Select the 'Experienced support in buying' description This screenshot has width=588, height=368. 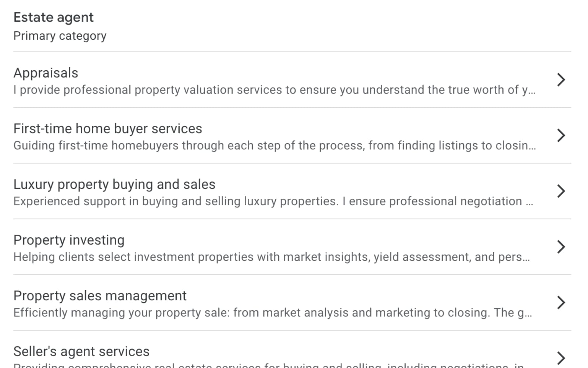[273, 201]
